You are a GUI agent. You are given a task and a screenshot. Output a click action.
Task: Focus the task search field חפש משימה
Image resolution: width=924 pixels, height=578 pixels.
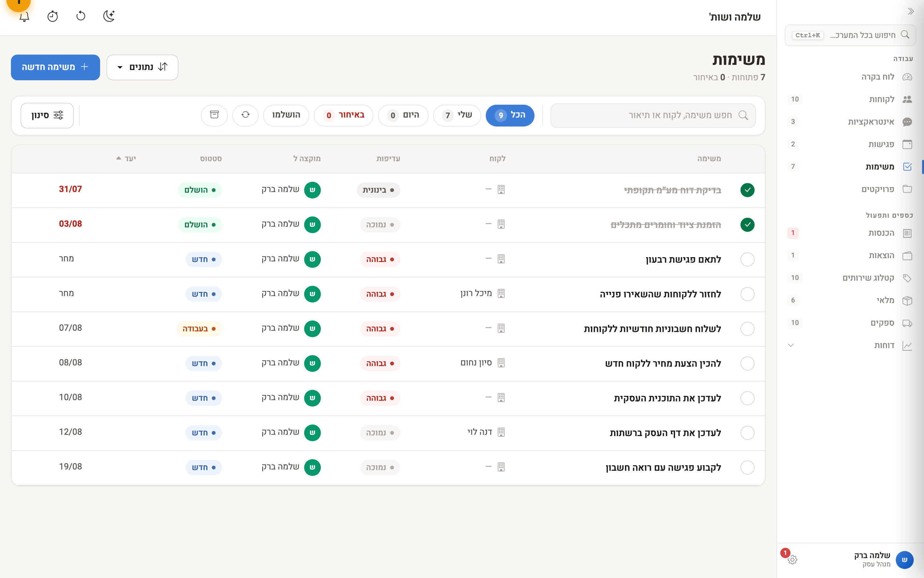653,116
